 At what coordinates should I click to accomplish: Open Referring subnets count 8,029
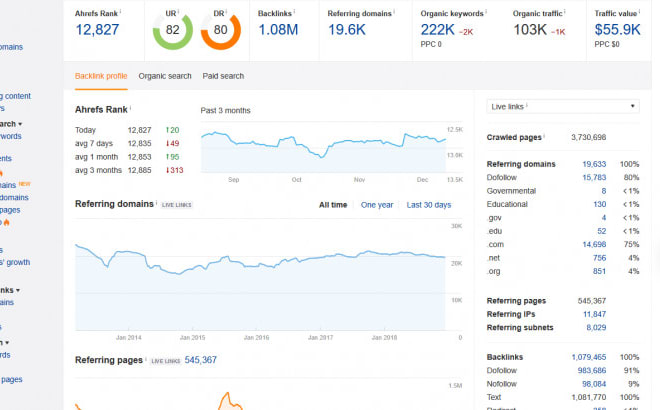[x=596, y=328]
